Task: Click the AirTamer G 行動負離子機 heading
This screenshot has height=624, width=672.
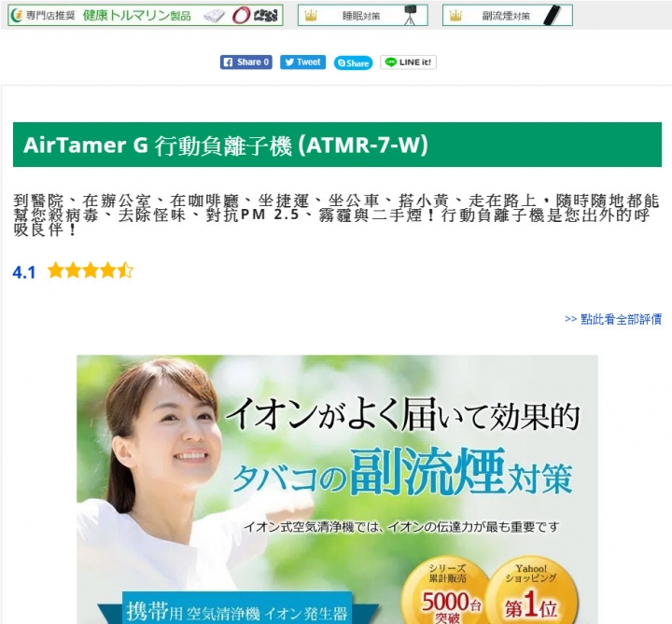Action: click(337, 145)
